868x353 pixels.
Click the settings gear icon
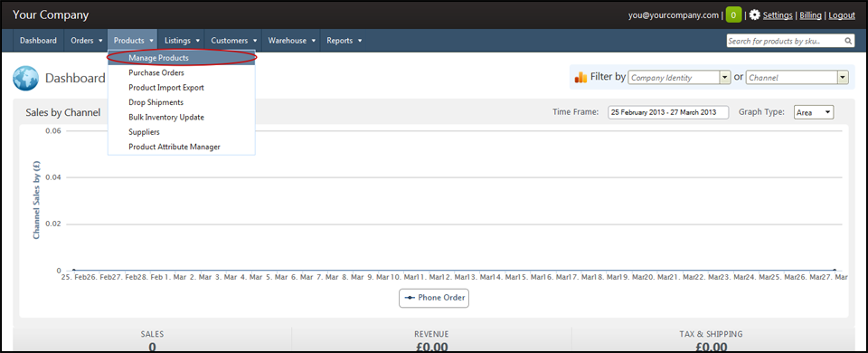click(x=754, y=15)
